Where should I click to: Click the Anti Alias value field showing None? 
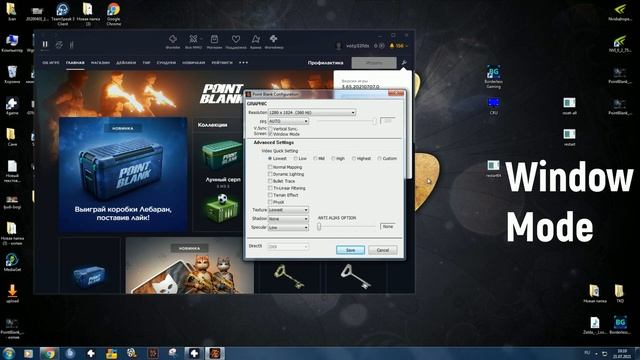pos(387,226)
